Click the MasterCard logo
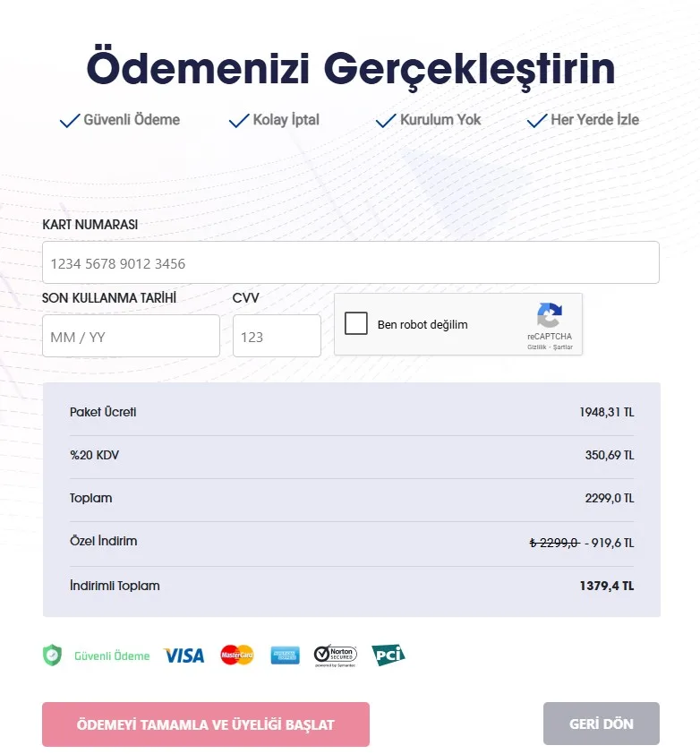The image size is (700, 754). tap(237, 655)
